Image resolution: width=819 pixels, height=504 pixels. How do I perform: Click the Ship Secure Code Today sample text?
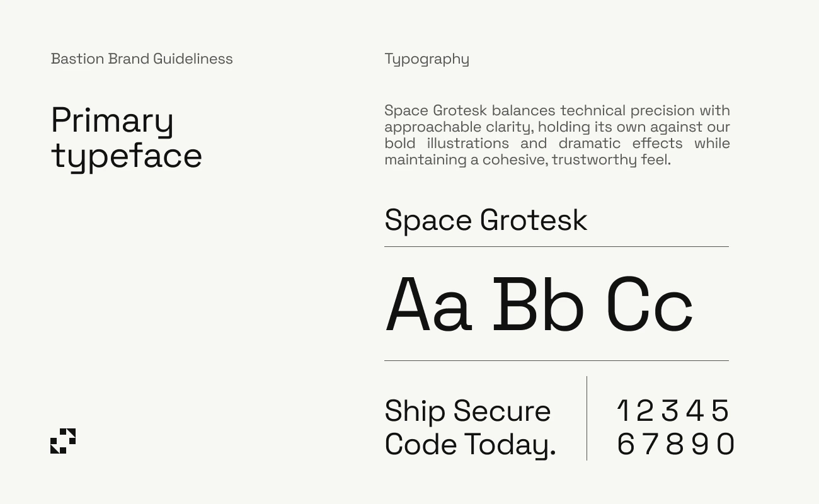470,427
